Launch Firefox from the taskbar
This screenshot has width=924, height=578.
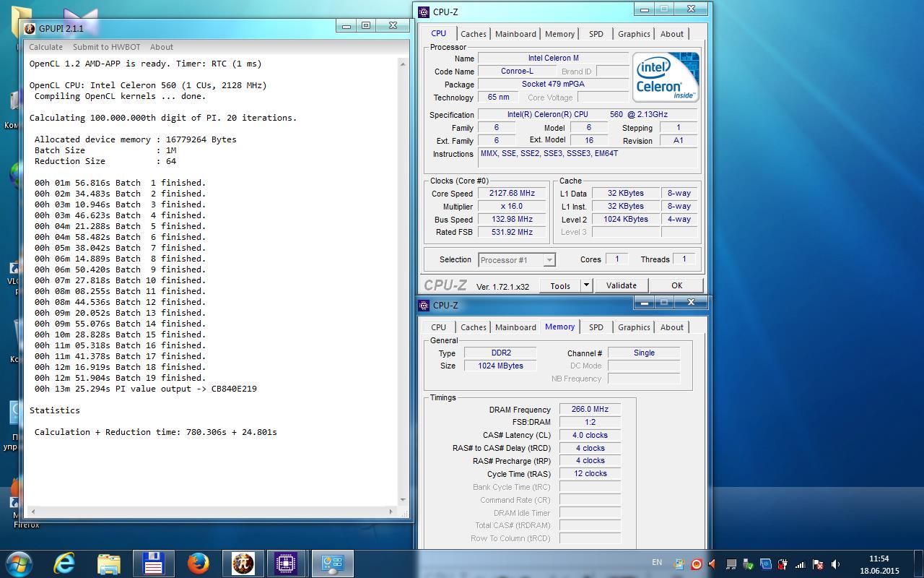click(x=198, y=563)
